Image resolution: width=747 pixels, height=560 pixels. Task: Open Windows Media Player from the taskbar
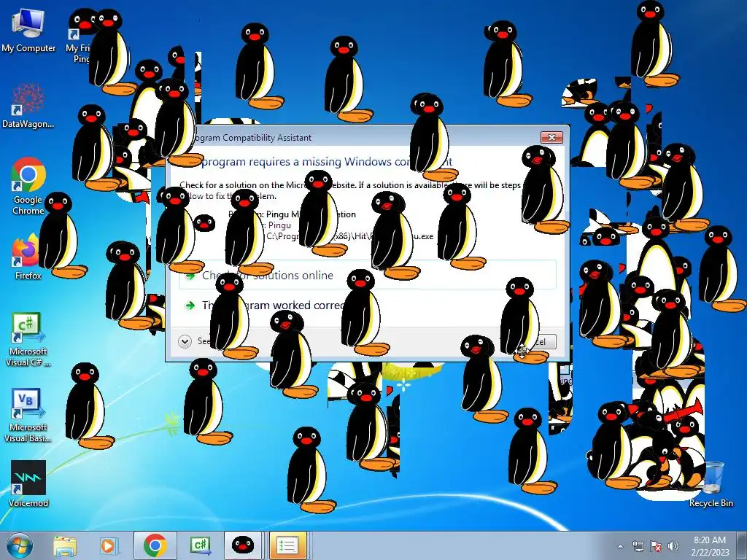108,545
